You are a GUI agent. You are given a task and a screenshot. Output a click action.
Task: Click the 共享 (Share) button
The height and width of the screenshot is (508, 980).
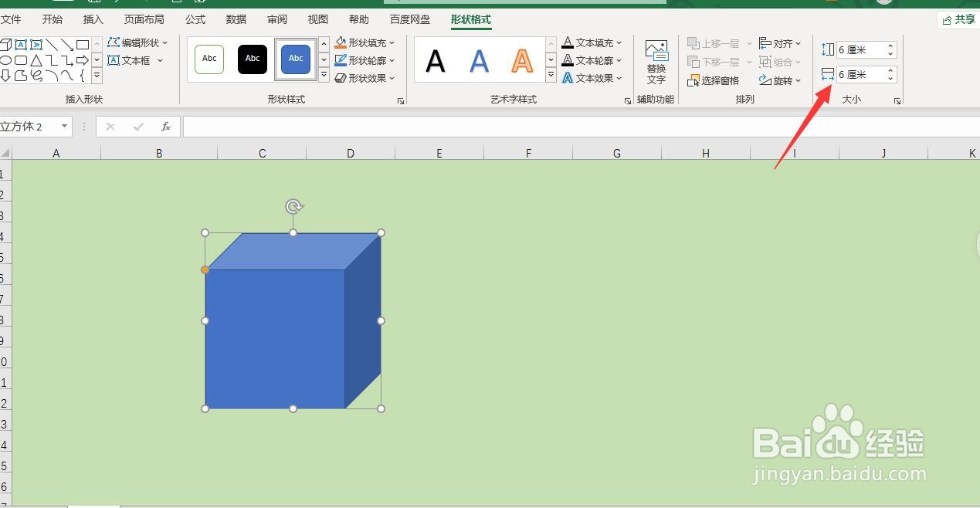958,19
